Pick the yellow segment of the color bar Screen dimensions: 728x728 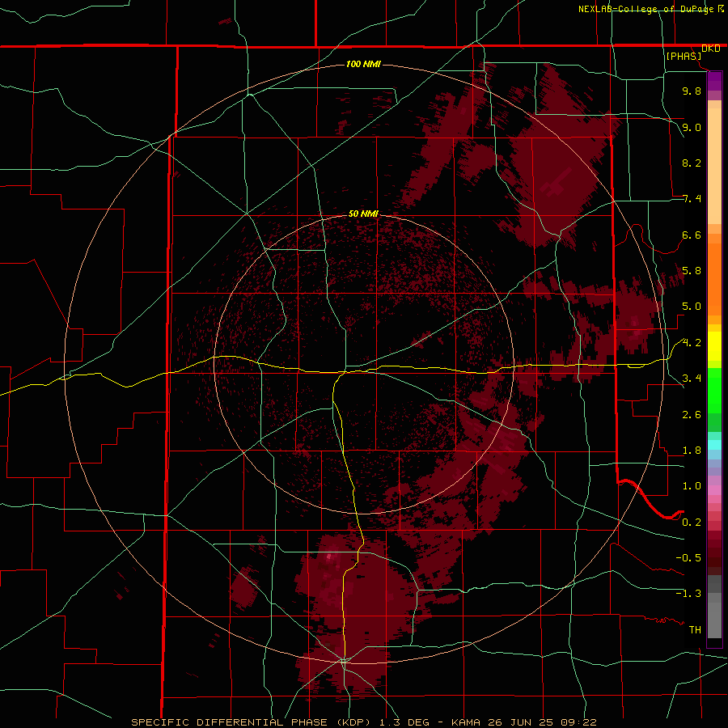tap(714, 346)
